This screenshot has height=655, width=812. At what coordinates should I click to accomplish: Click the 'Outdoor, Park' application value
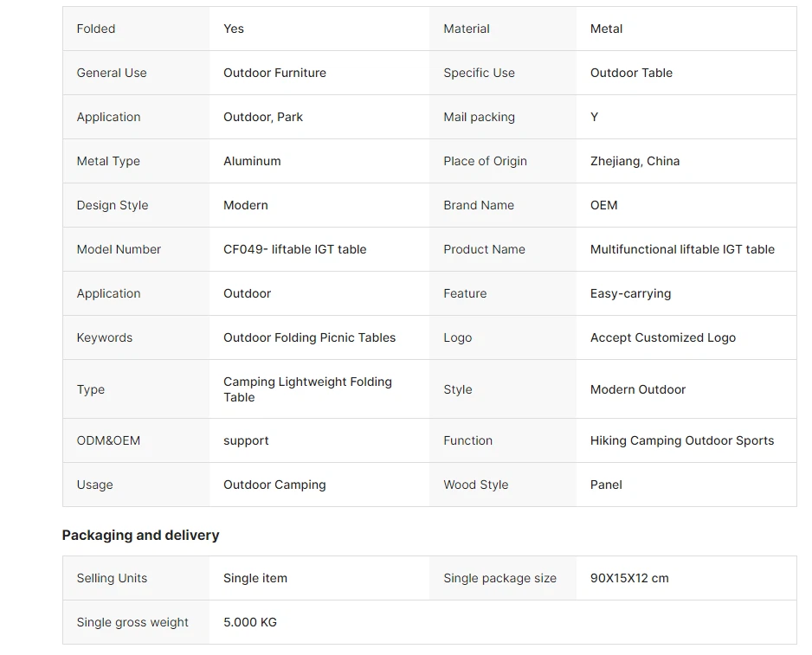click(263, 117)
